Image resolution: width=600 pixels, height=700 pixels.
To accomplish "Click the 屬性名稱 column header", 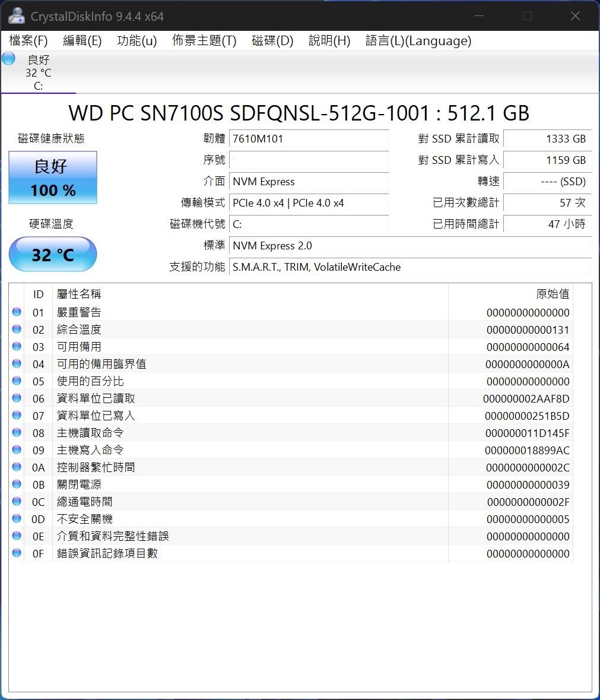I will 79,294.
